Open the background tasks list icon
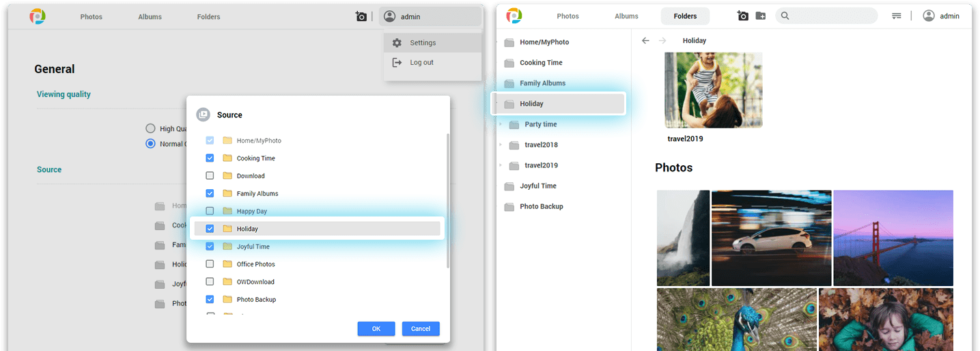Screen dimensions: 980x351 click(x=897, y=16)
